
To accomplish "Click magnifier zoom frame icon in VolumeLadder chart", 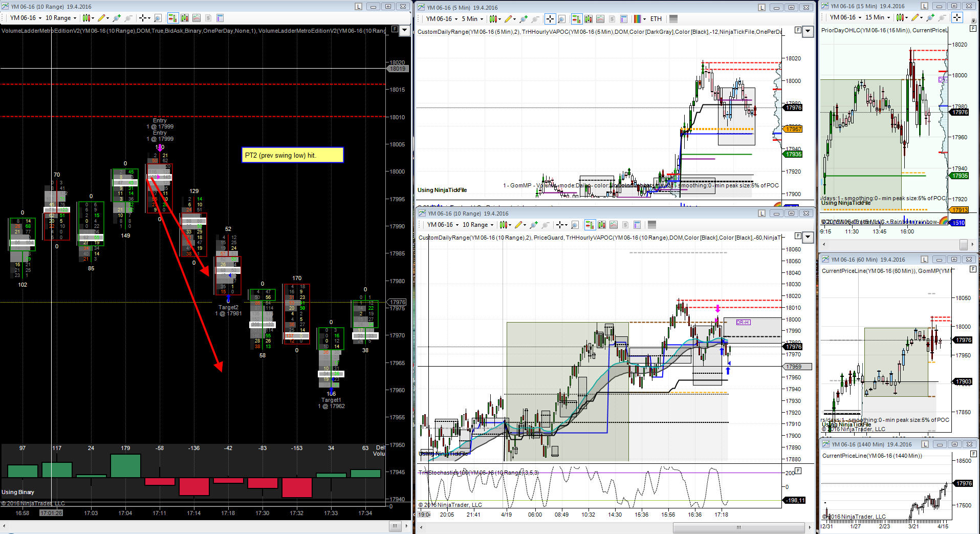I will (158, 18).
